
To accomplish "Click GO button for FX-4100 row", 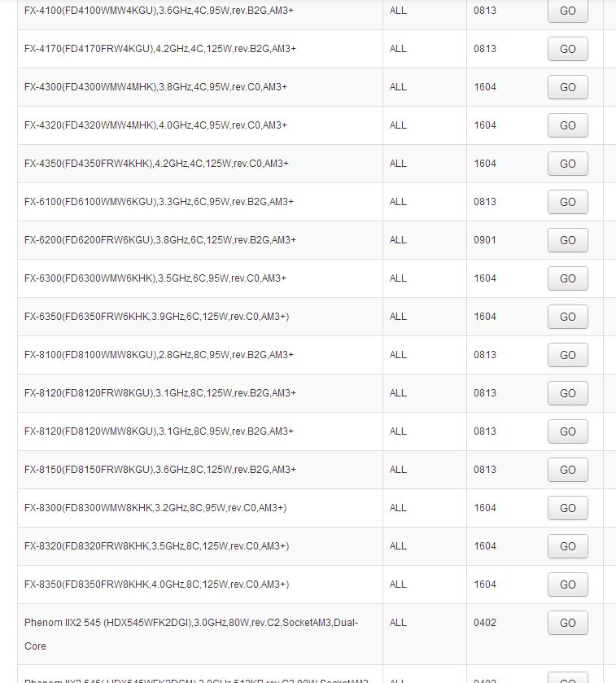I will coord(568,11).
